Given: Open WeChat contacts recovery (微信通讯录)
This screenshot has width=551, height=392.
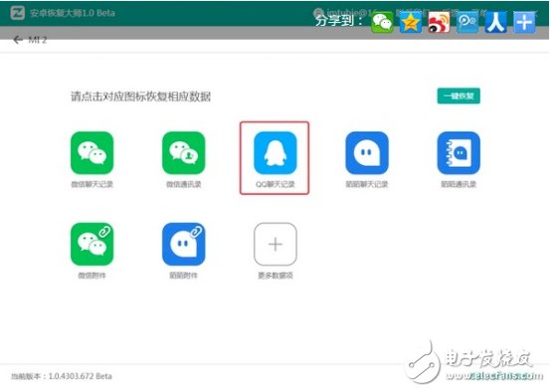Looking at the screenshot, I should click(x=183, y=153).
